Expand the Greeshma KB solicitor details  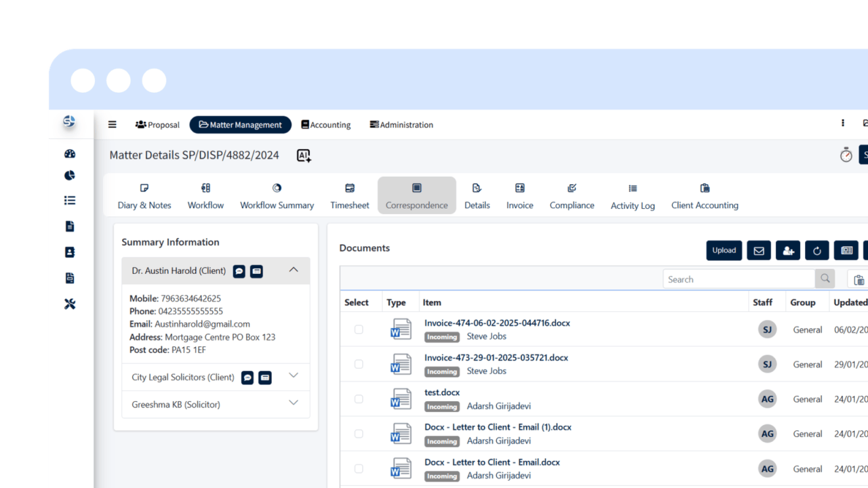pyautogui.click(x=294, y=403)
